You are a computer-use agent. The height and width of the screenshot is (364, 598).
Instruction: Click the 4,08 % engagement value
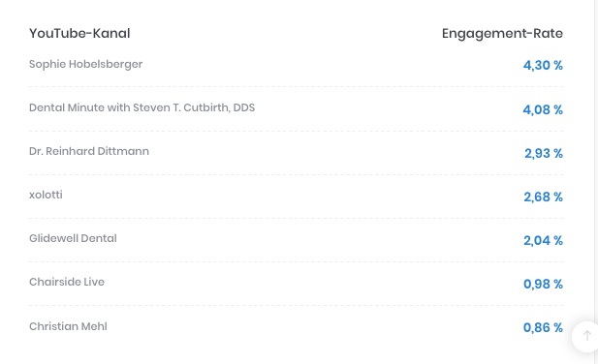pyautogui.click(x=543, y=109)
